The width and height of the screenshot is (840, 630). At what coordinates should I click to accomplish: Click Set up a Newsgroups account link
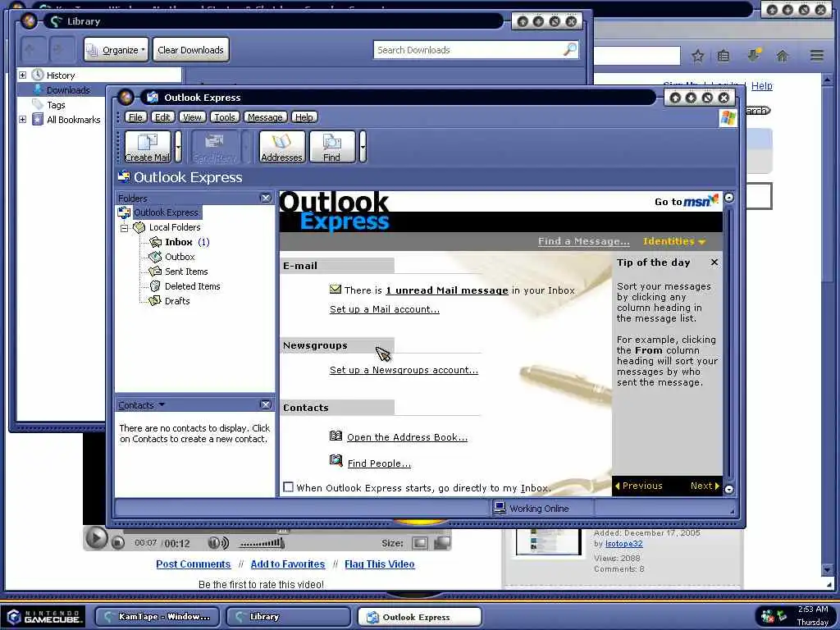tap(404, 370)
